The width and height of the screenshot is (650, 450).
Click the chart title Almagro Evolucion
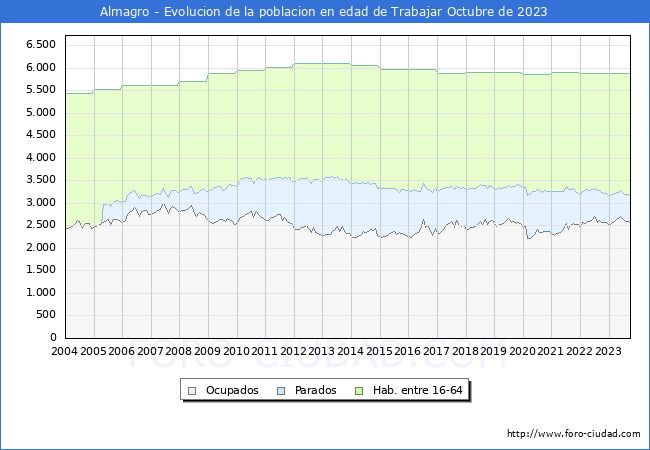point(323,12)
